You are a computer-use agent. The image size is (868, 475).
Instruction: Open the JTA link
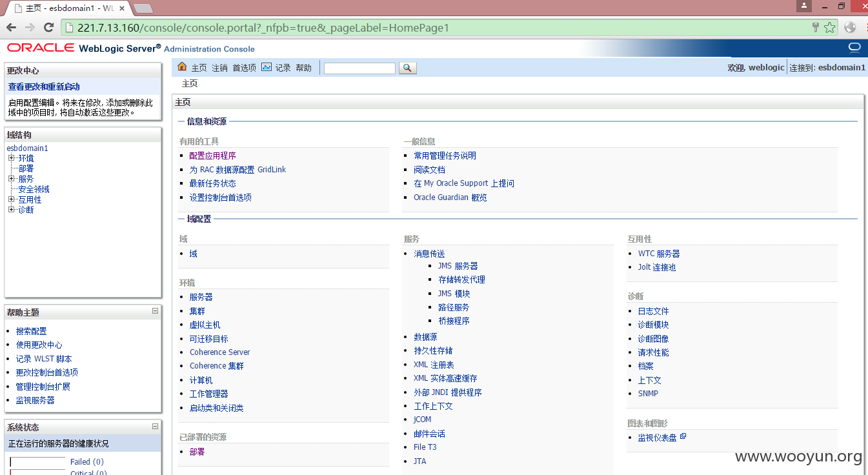[419, 461]
